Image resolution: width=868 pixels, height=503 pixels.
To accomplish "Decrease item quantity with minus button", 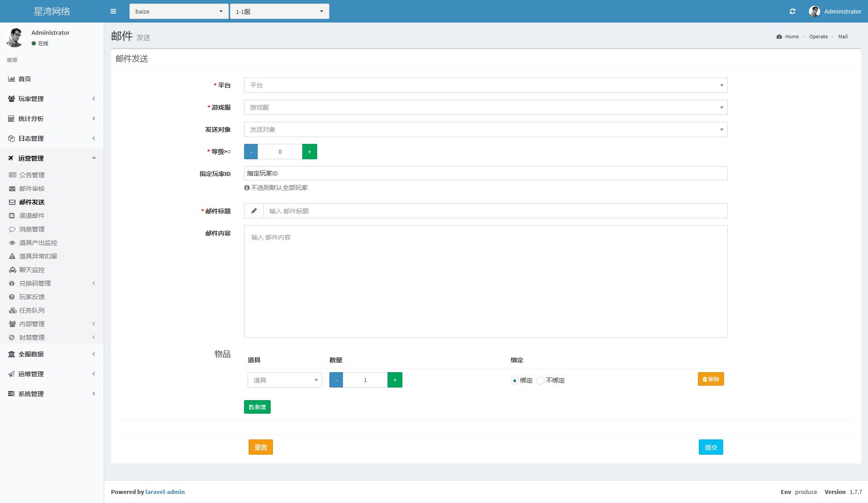I will (336, 380).
